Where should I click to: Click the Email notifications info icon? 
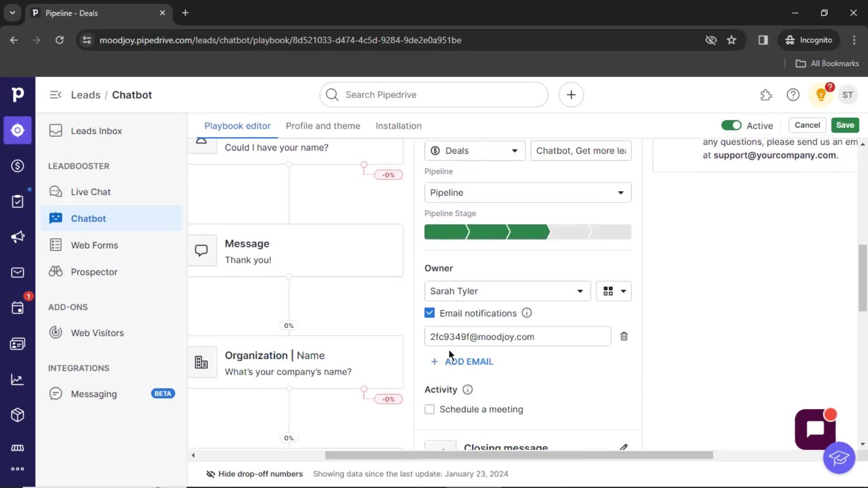click(x=527, y=313)
